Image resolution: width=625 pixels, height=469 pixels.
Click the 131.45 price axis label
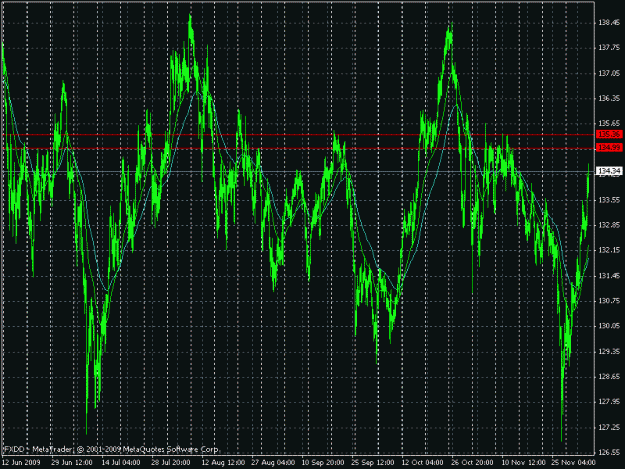coord(609,276)
